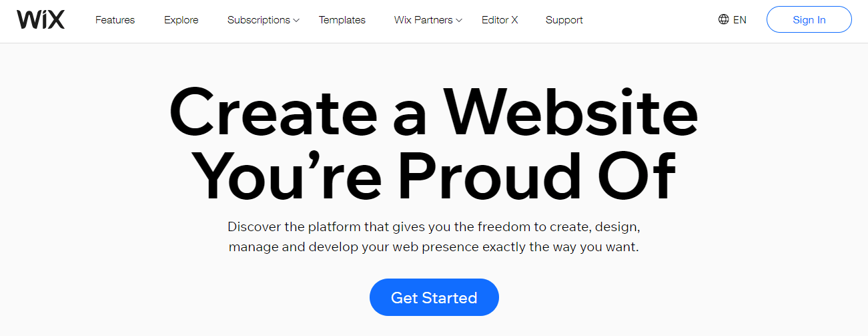Image resolution: width=868 pixels, height=336 pixels.
Task: Open the Features menu item
Action: coord(115,20)
